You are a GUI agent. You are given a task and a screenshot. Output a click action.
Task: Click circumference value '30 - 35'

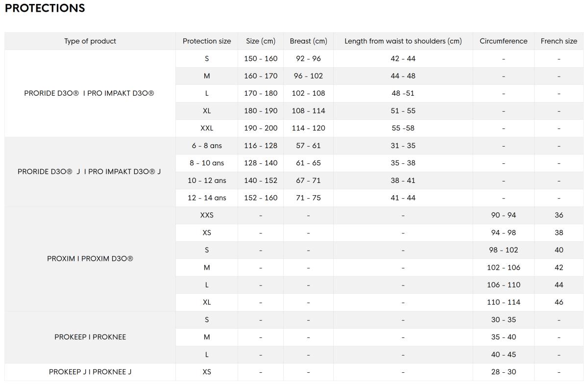point(503,320)
